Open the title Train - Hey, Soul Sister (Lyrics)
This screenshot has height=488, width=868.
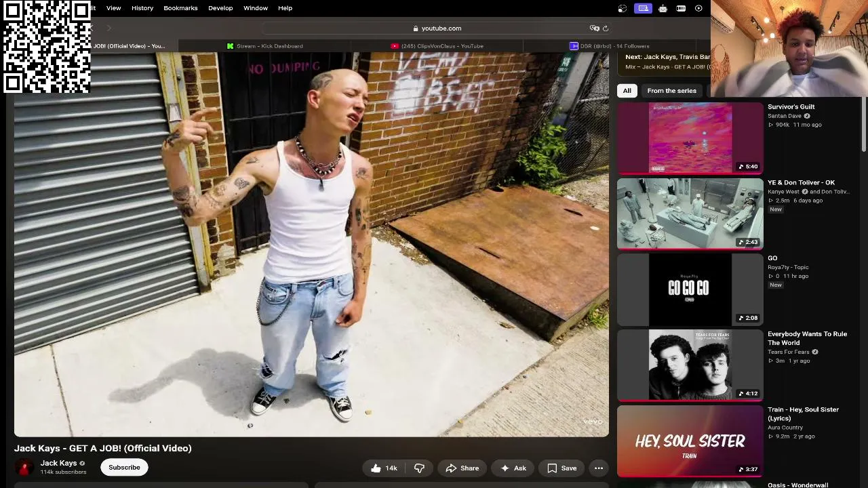[803, 414]
